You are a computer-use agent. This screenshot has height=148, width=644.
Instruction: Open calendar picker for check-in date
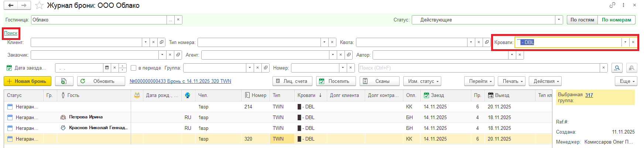[107, 68]
